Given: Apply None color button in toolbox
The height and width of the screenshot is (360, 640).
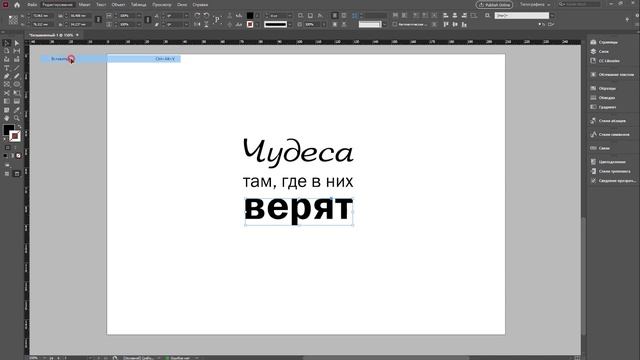Looking at the screenshot, I should point(18,156).
